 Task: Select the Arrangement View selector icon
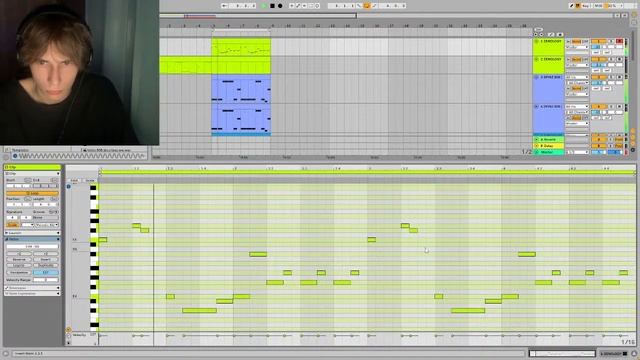pos(634,15)
